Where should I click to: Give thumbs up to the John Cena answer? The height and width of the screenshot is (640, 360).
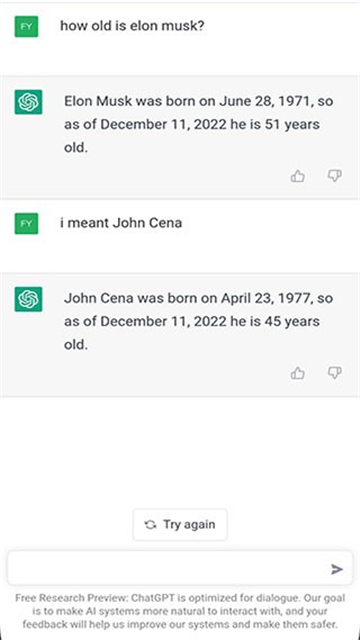tap(298, 373)
